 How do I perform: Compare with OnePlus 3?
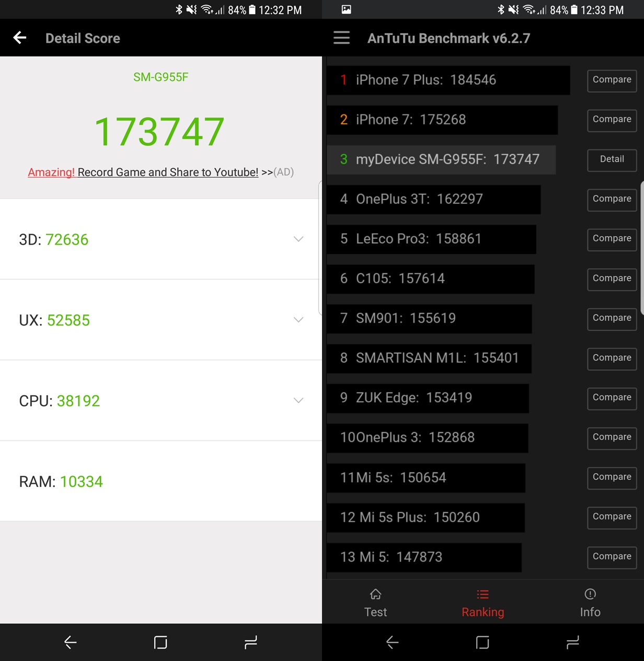coord(612,437)
